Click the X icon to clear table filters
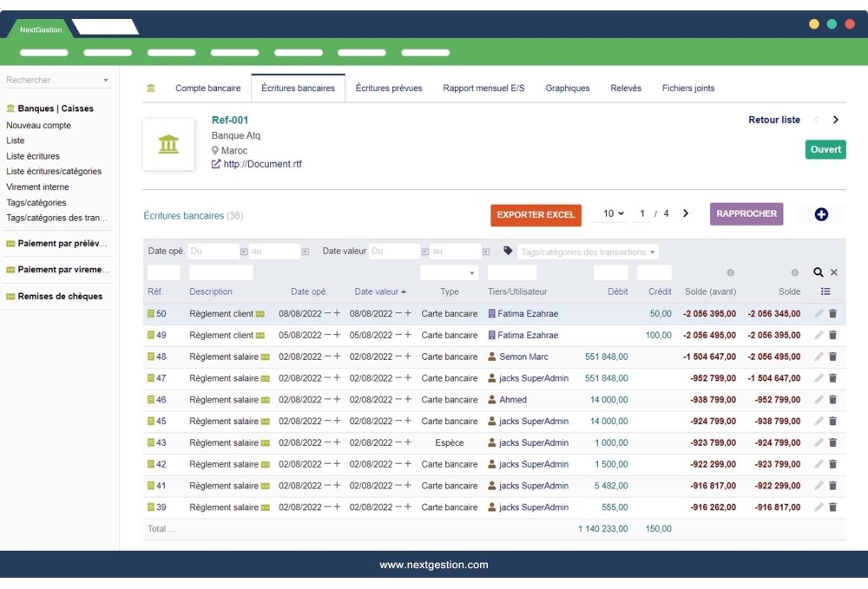 [833, 272]
